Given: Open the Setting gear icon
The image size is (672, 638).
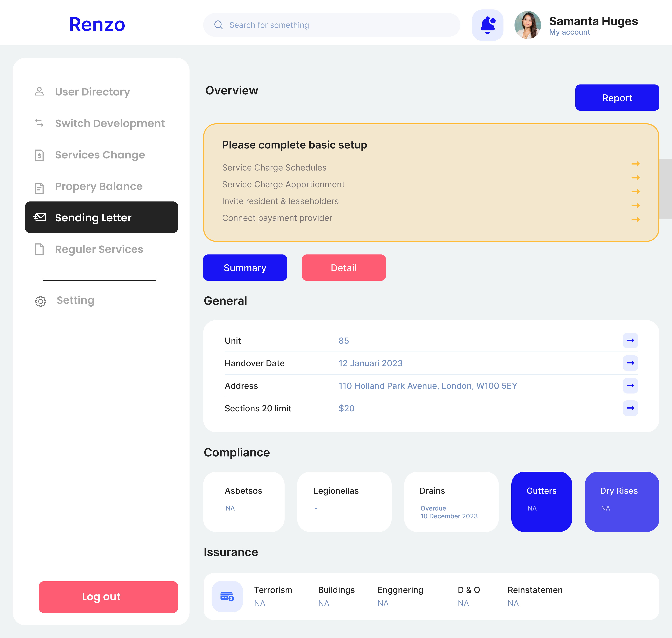Looking at the screenshot, I should click(40, 301).
